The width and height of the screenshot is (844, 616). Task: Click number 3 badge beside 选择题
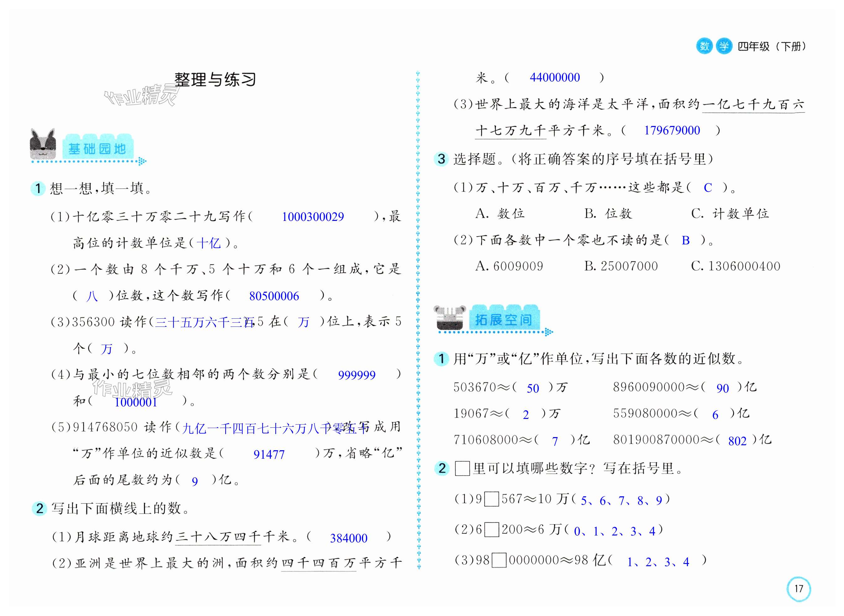coord(441,159)
